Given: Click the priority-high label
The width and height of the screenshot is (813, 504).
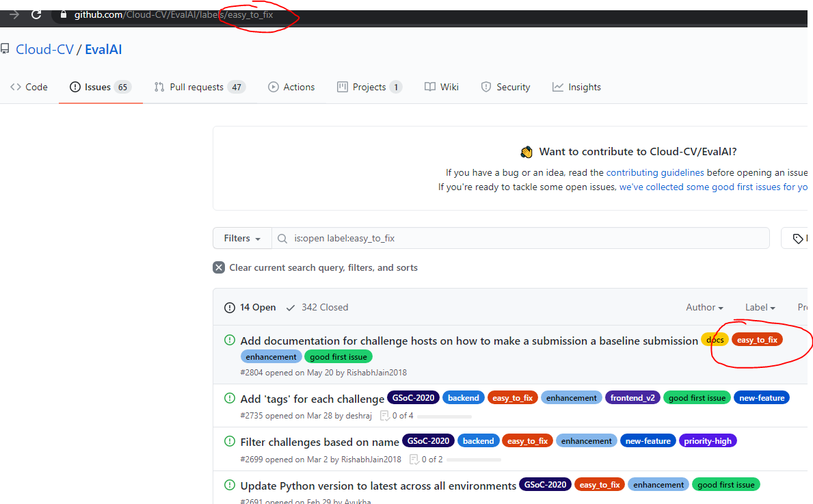Looking at the screenshot, I should click(x=708, y=440).
